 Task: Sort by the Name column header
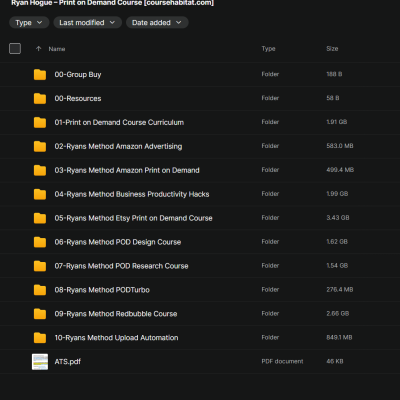(x=57, y=49)
